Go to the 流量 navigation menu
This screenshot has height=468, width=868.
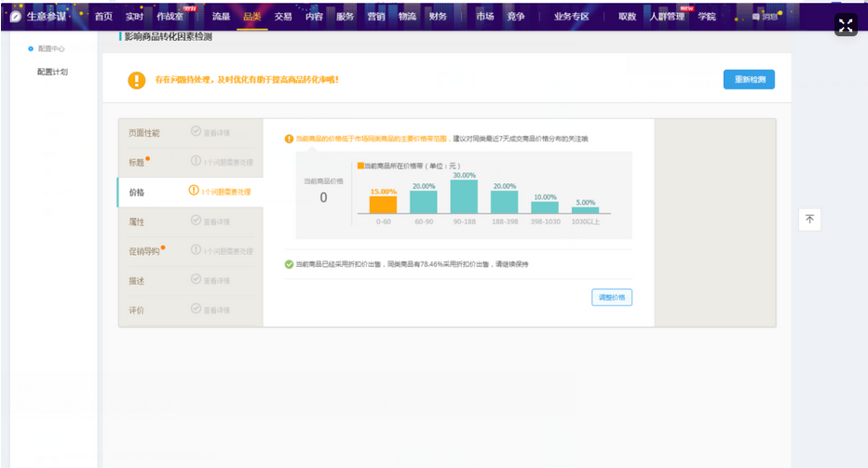click(x=221, y=17)
